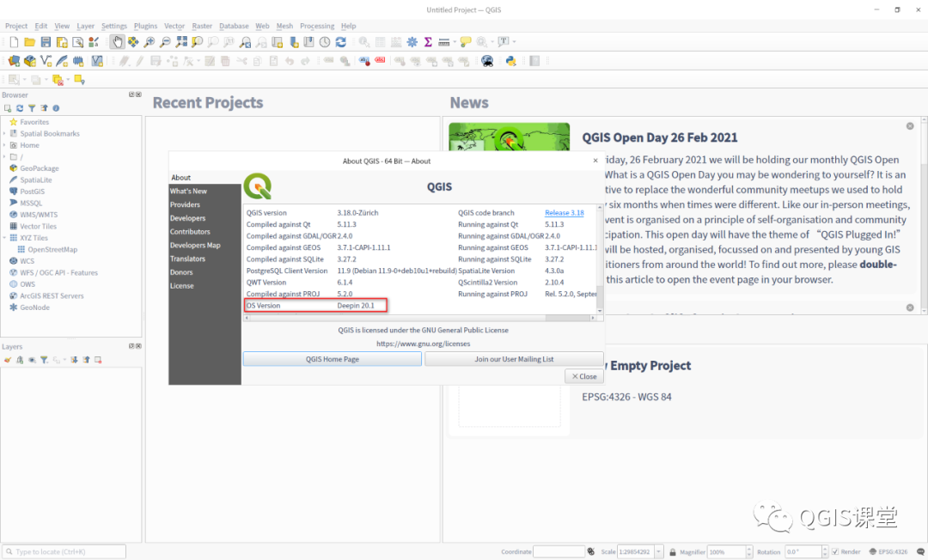
Task: Click the New GeoPackage Layer icon
Action: click(29, 61)
